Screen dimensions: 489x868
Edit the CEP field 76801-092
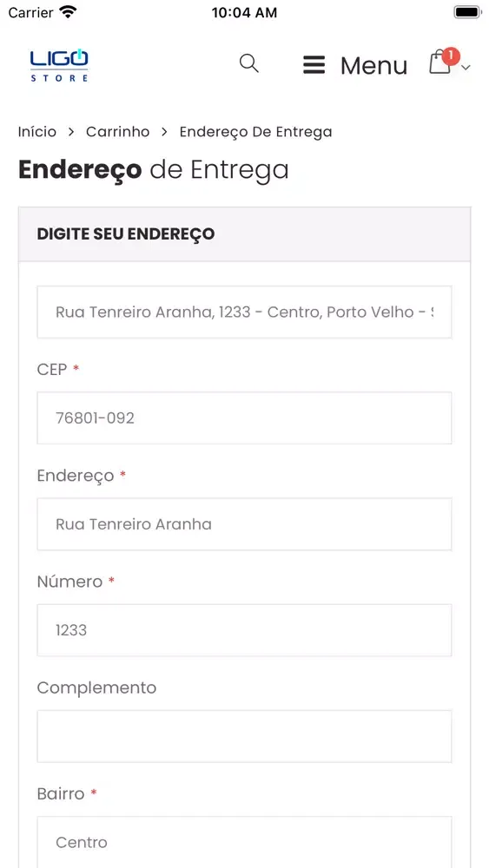tap(244, 418)
